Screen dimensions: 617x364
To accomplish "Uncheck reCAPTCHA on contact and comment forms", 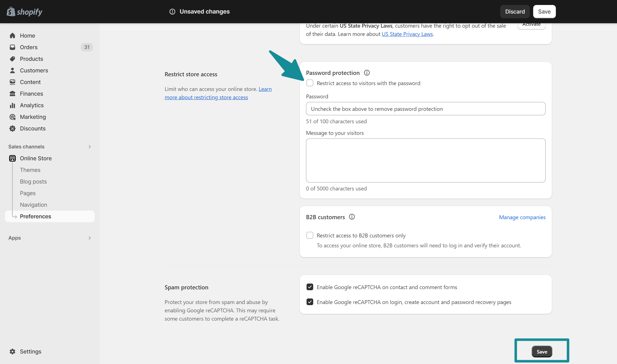I will (x=310, y=287).
